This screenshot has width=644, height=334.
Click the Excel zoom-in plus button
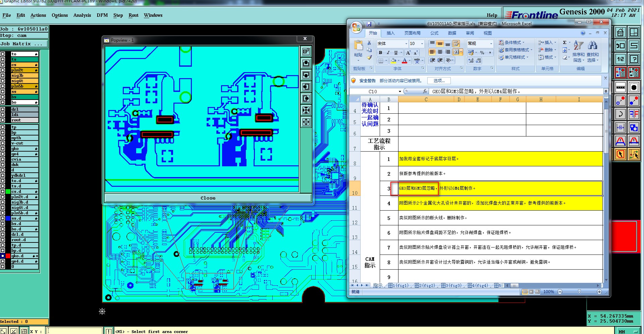click(599, 292)
